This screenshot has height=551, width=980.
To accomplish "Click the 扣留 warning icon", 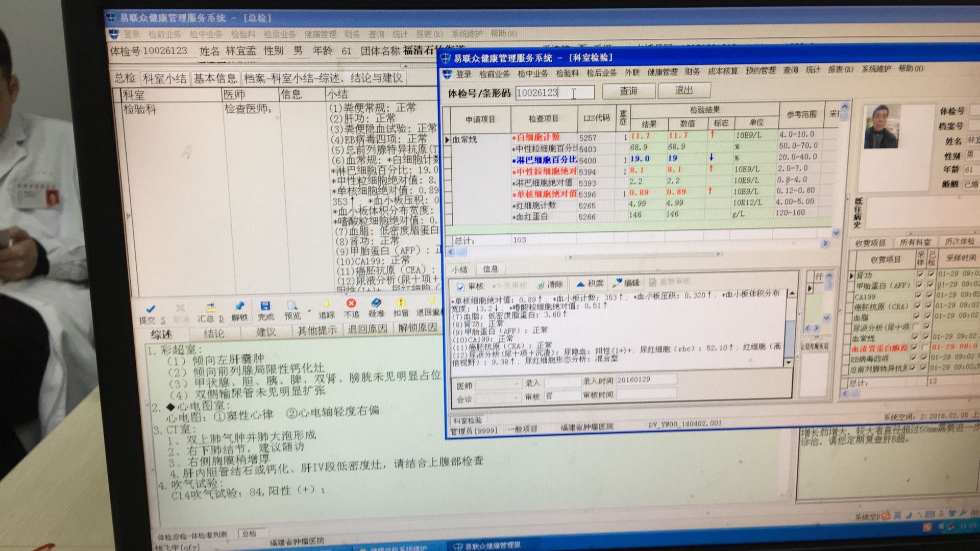I will (x=401, y=303).
